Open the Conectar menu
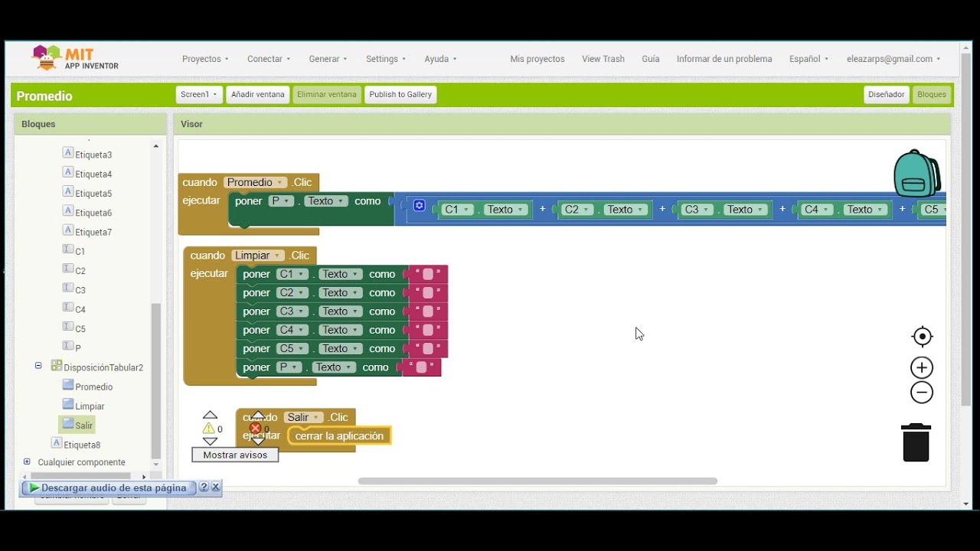The width and height of the screenshot is (980, 551). point(269,59)
